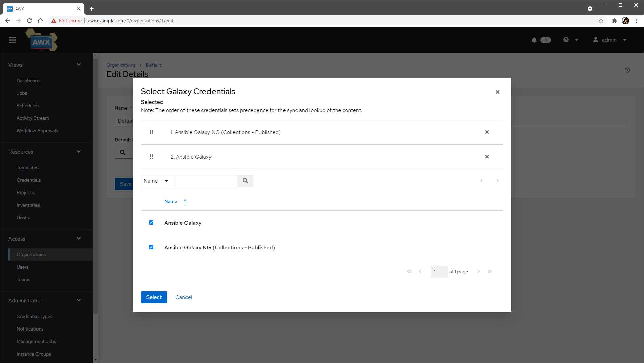Uncheck Ansible Galaxy NG Collections checkbox
Screen dimensions: 644x363
coord(151,247)
